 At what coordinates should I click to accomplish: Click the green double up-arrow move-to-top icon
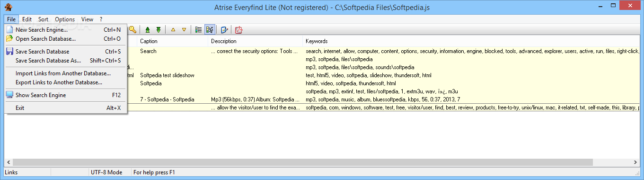click(x=148, y=30)
